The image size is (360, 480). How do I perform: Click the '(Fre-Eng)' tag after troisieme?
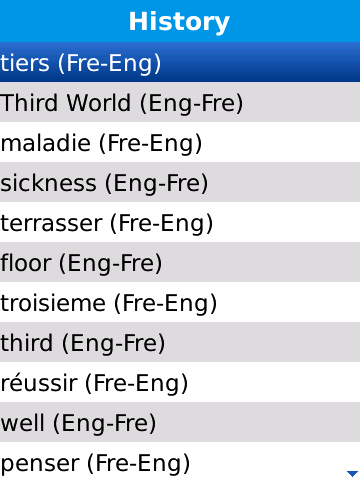point(166,304)
